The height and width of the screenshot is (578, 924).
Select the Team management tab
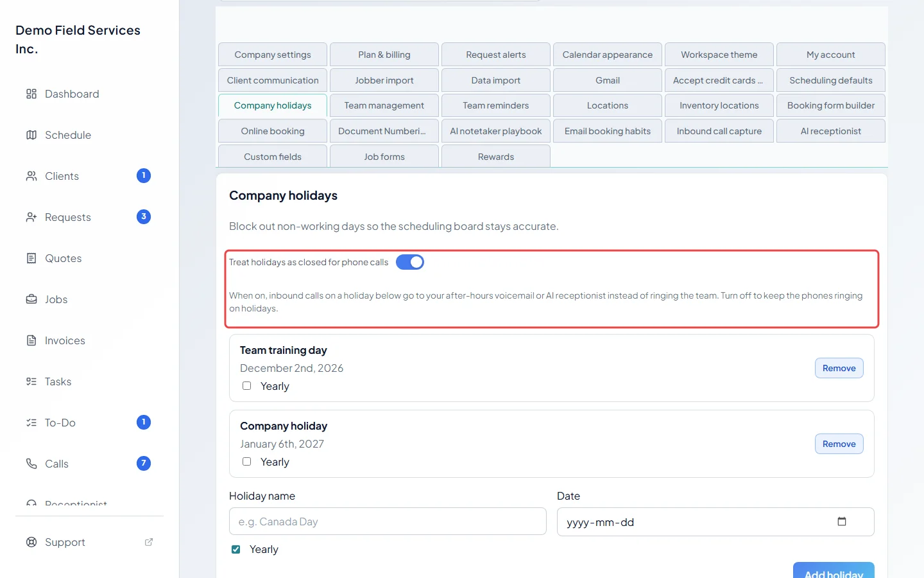[x=384, y=105]
